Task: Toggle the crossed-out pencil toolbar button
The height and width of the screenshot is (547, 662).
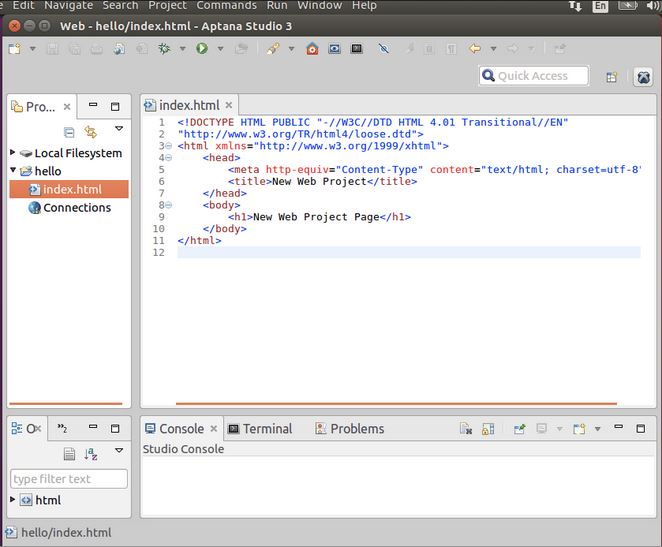Action: (x=384, y=49)
